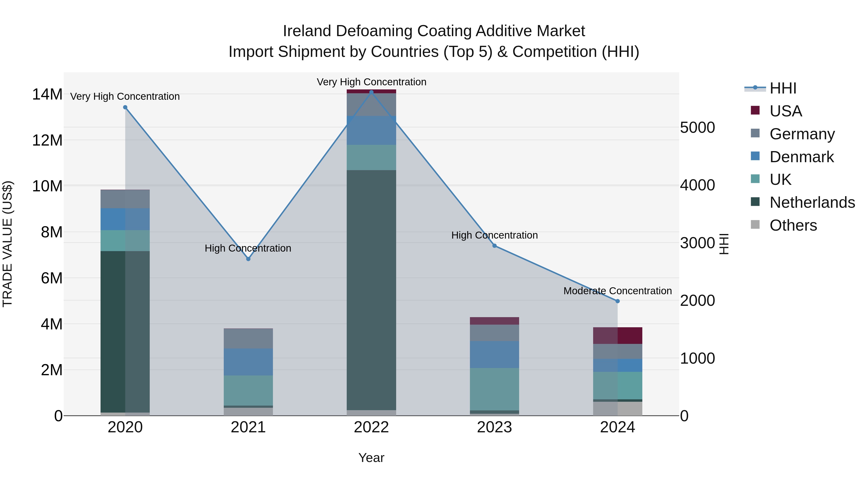Click the Import Shipment by Countries subtitle
Screen dimensions: 868x488
434,52
